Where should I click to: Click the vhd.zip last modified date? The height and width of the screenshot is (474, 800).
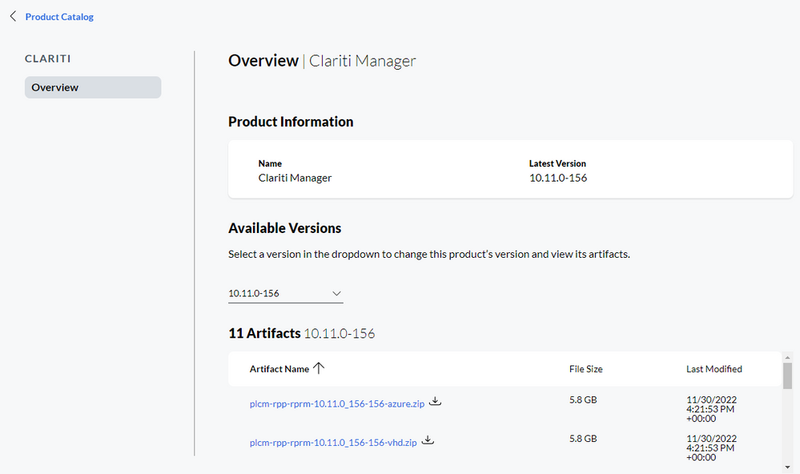(711, 448)
